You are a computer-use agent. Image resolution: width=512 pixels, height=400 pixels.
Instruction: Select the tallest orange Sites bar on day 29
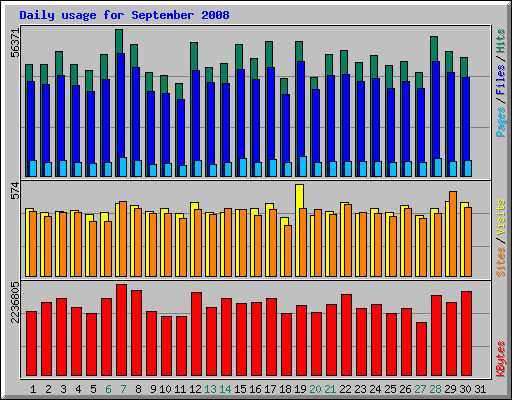453,234
